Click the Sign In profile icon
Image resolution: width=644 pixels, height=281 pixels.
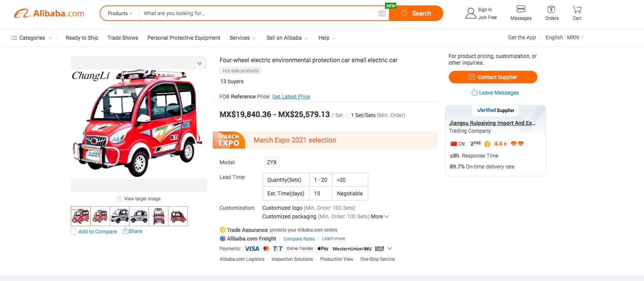[471, 13]
